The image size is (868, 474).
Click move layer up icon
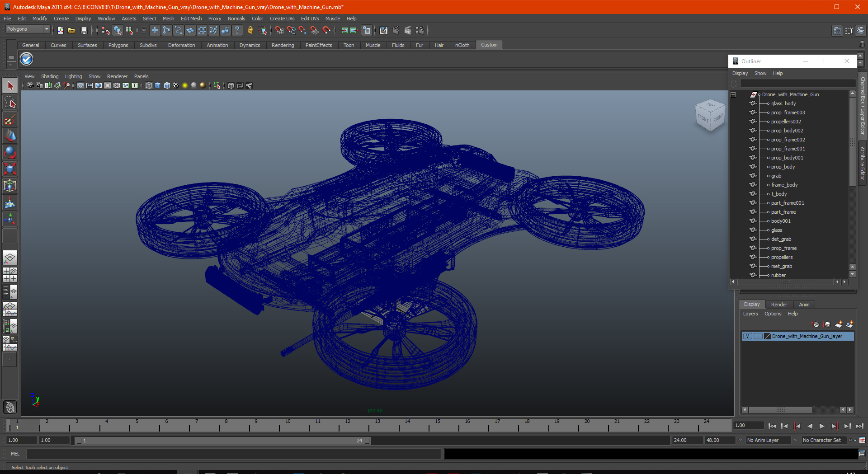tap(816, 324)
